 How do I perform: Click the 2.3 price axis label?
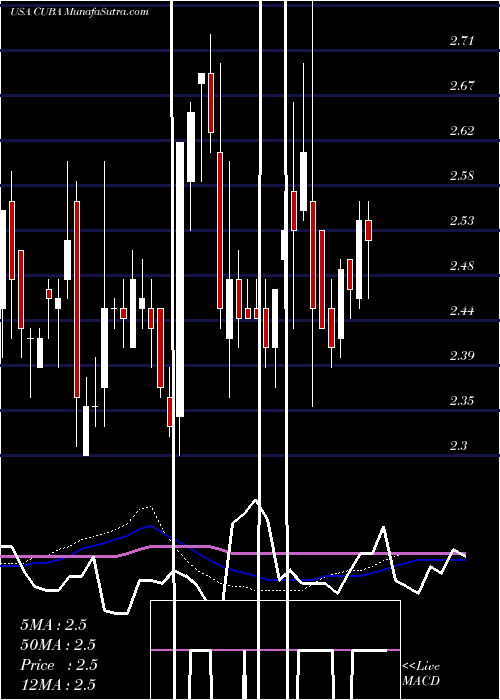pos(458,446)
